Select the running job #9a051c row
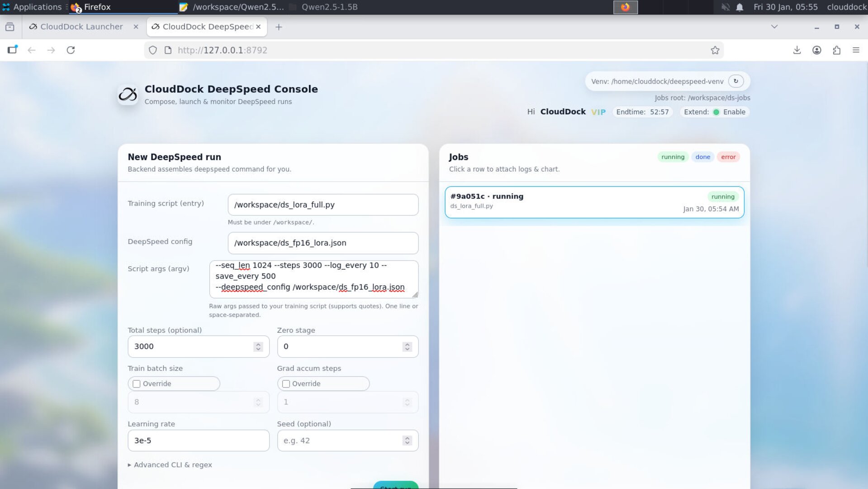The image size is (868, 489). (x=594, y=202)
